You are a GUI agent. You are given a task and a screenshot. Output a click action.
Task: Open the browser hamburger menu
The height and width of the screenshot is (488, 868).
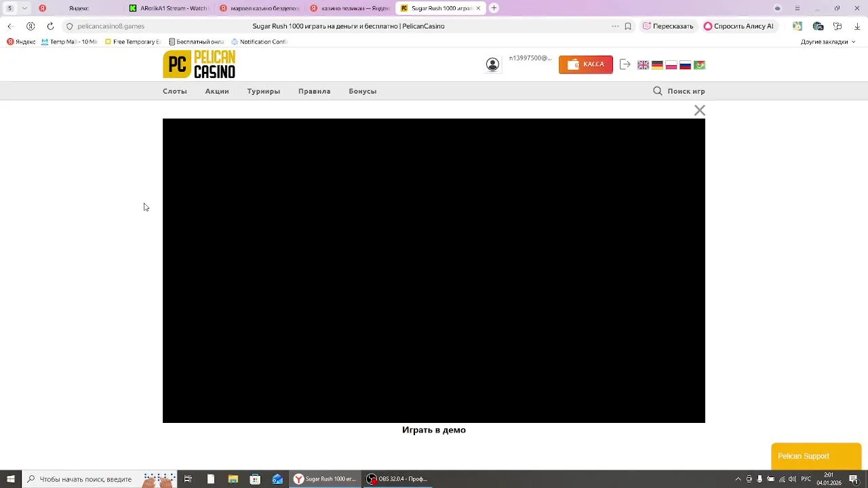[797, 8]
